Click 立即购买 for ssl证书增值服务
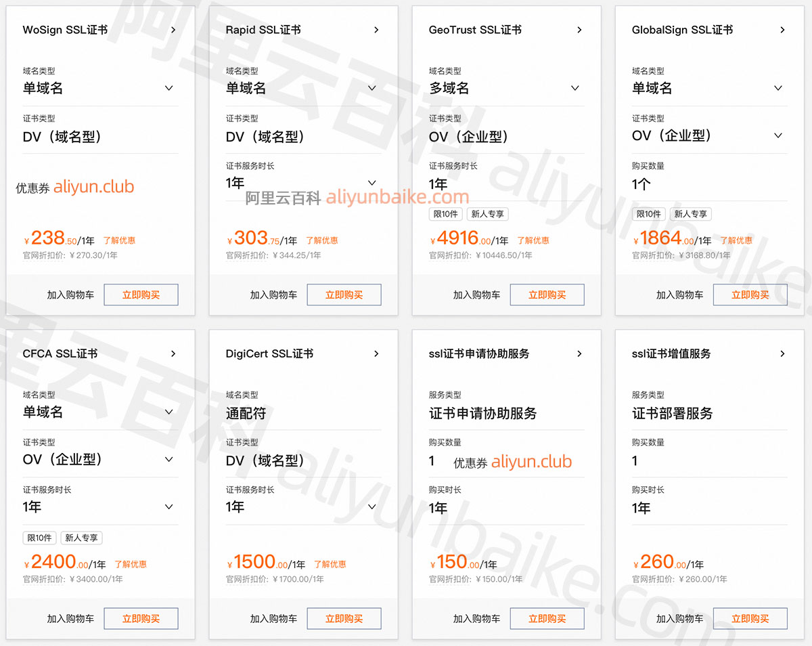Image resolution: width=812 pixels, height=646 pixels. tap(750, 618)
